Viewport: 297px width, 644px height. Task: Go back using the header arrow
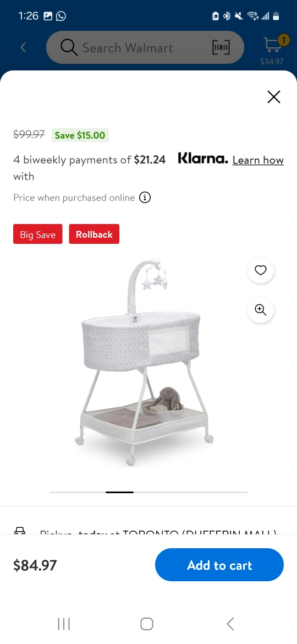tap(24, 48)
